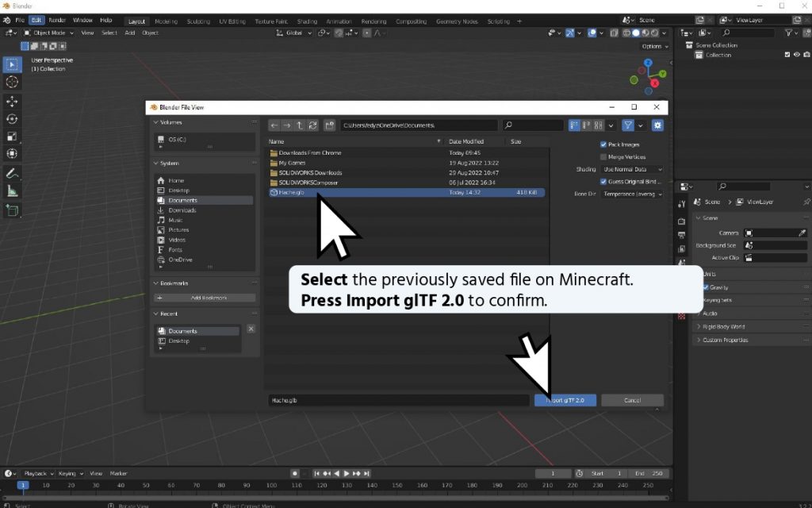Go to parent directory in file browser

[300, 125]
